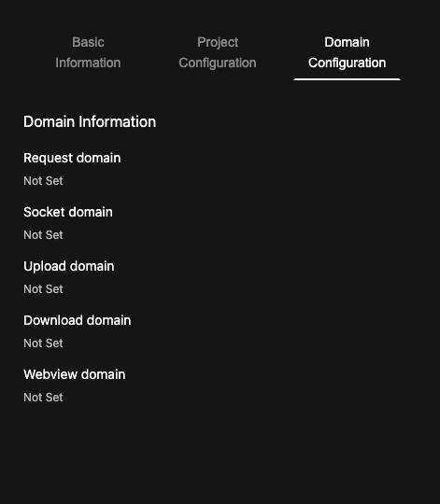Click the Webview domain label
The width and height of the screenshot is (440, 504).
coord(75,374)
